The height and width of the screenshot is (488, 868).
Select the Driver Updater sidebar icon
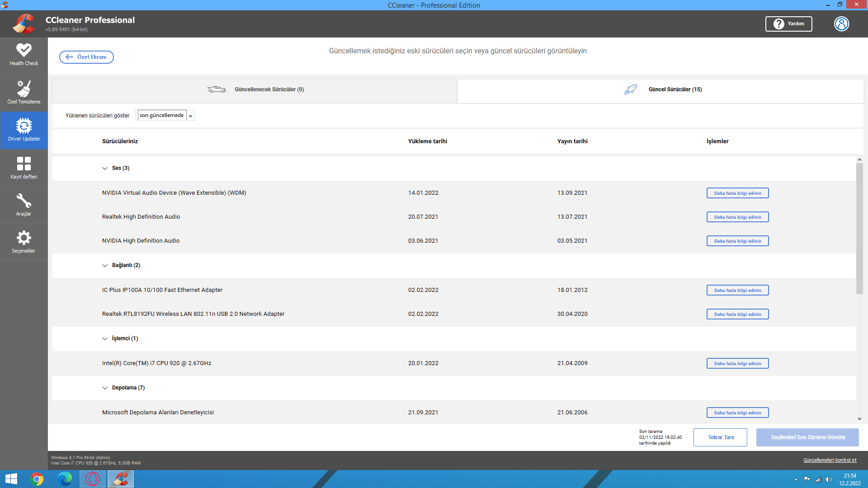pyautogui.click(x=24, y=130)
